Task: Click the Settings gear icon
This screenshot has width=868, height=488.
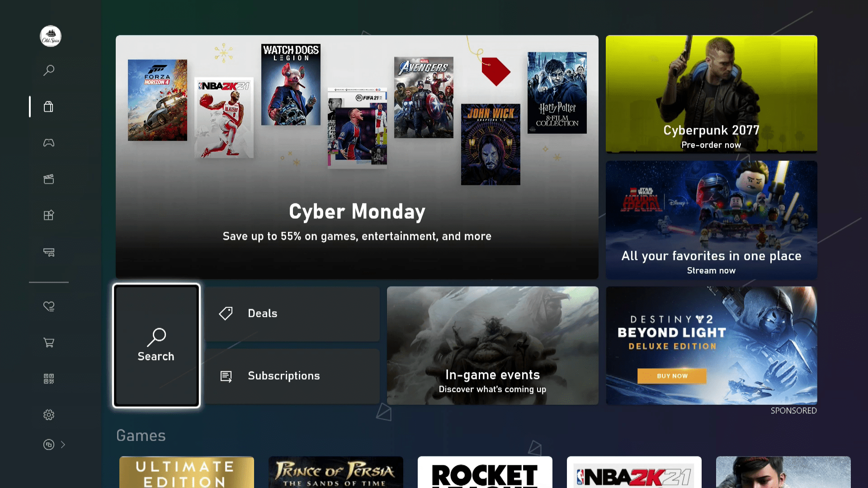Action: click(49, 414)
